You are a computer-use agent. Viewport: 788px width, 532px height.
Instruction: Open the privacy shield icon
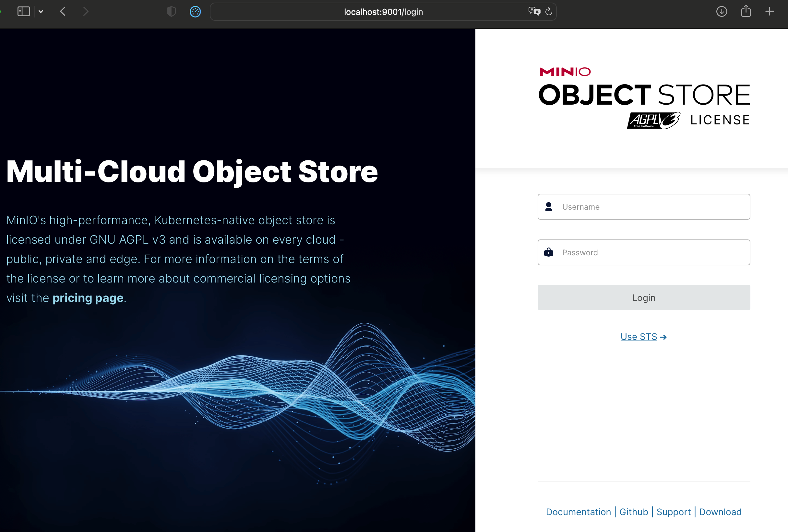click(x=171, y=12)
